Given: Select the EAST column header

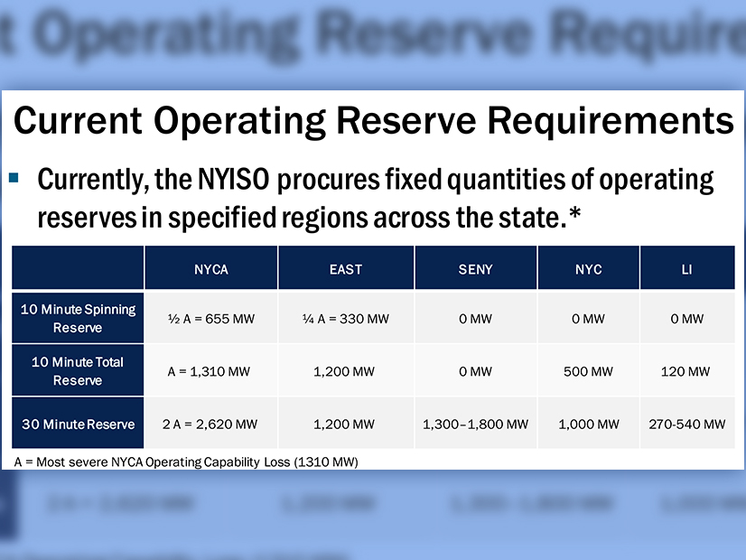Looking at the screenshot, I should [x=346, y=269].
